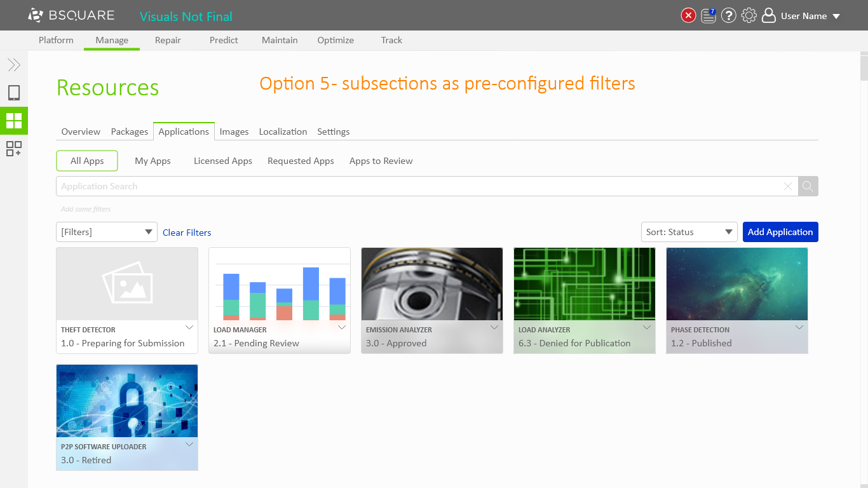The image size is (868, 488).
Task: Open the device tablet icon in sidebar
Action: coord(14,93)
